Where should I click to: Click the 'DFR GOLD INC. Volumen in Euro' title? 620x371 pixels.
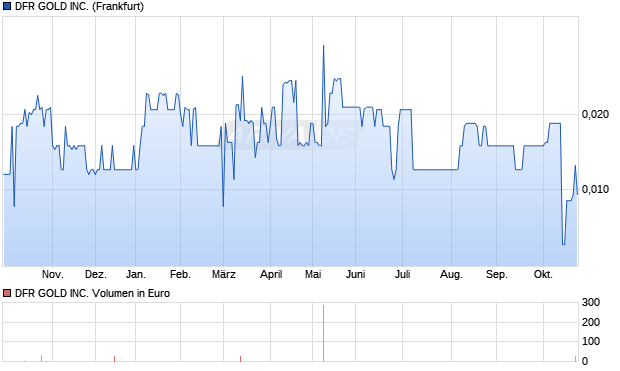(x=93, y=293)
